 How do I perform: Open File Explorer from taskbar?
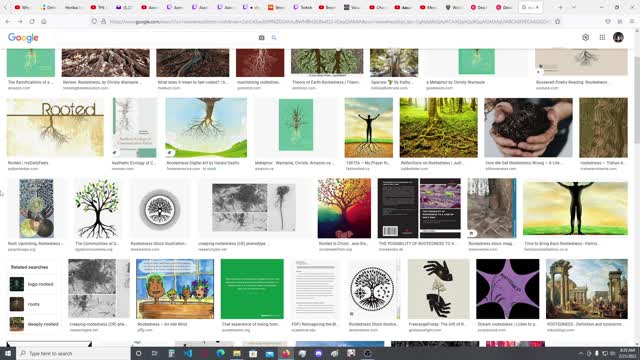237,353
